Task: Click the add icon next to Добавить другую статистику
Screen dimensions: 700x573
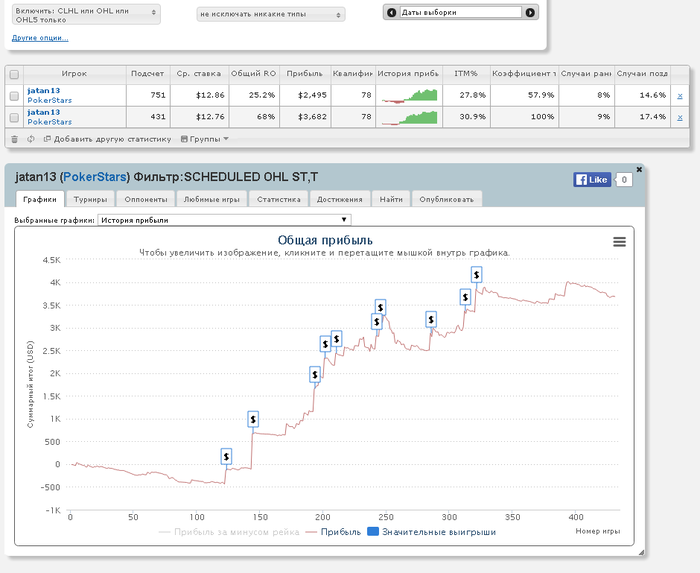Action: (x=47, y=139)
